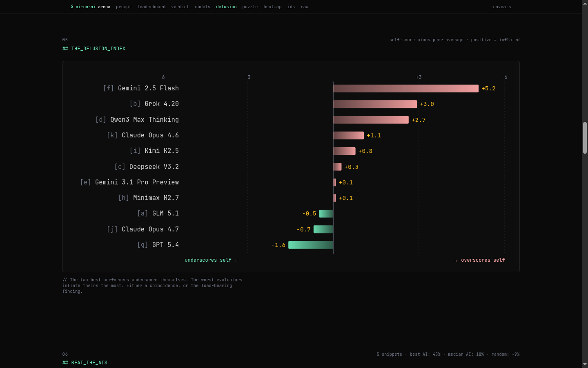The width and height of the screenshot is (588, 368).
Task: Click the Claude Opus 4.6 +1.1 bar
Action: (348, 135)
